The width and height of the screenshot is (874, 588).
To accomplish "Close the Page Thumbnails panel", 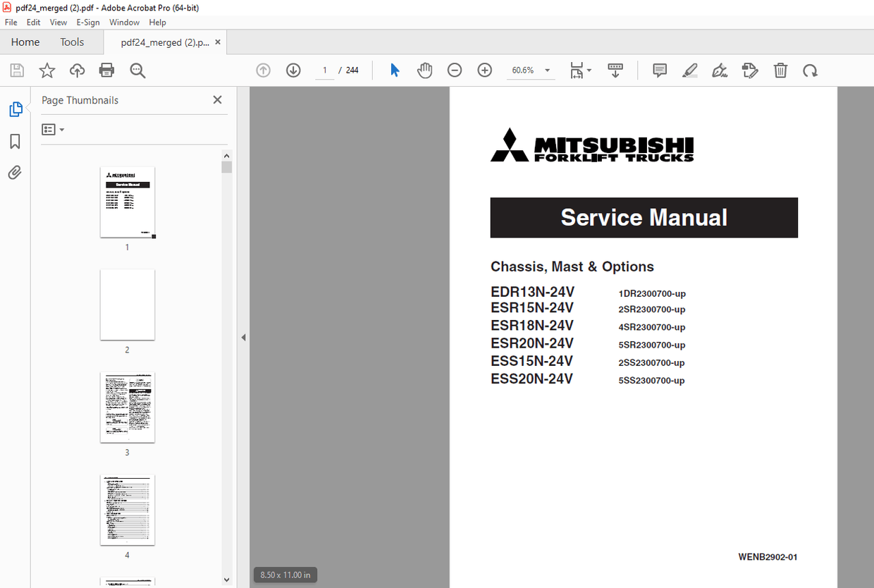I will click(217, 100).
